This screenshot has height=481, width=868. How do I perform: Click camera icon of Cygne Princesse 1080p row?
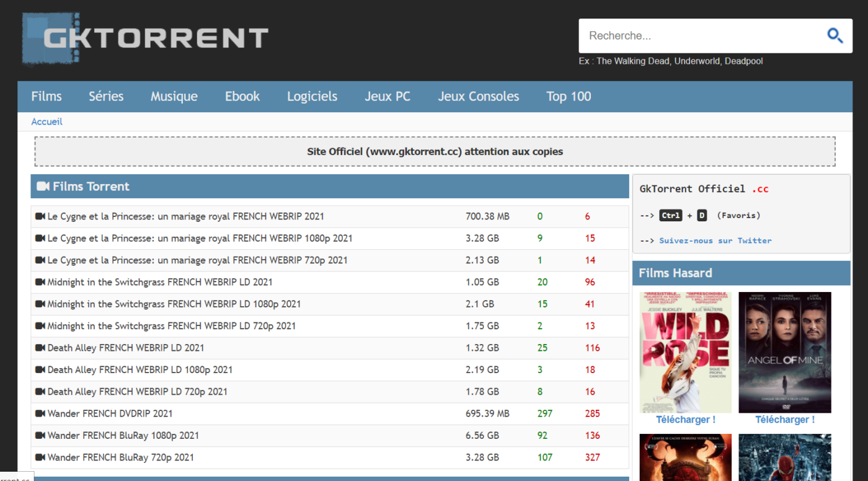40,238
